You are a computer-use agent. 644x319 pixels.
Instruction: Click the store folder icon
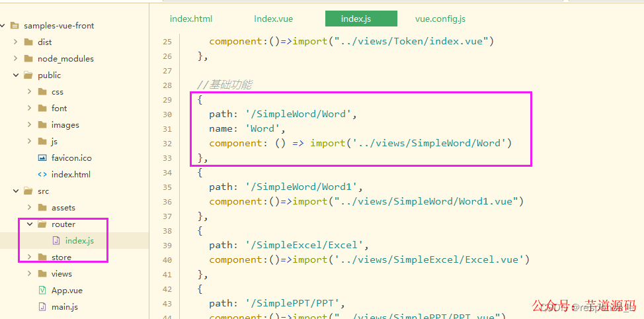tap(42, 257)
